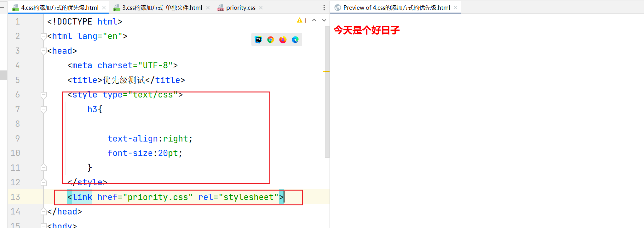Click the globe icon in Preview tab

pyautogui.click(x=338, y=8)
